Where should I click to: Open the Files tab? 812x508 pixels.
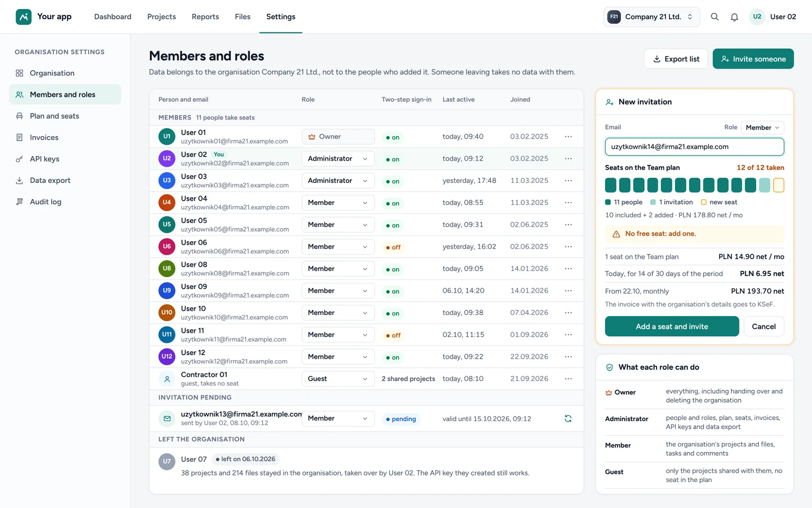coord(243,17)
